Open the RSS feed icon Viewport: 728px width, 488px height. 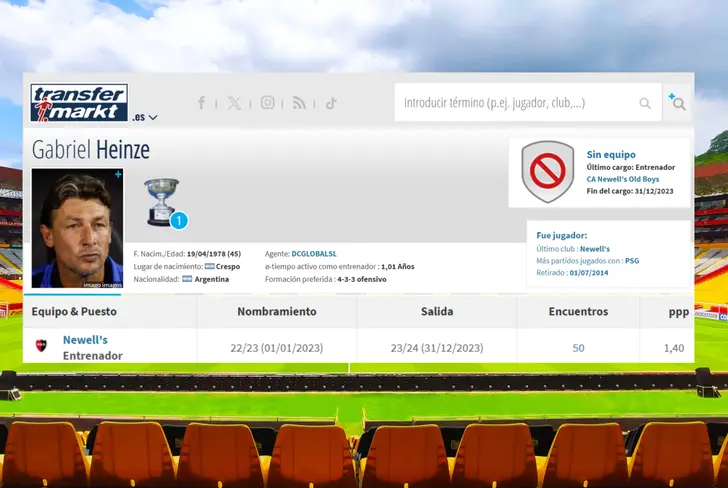(299, 103)
